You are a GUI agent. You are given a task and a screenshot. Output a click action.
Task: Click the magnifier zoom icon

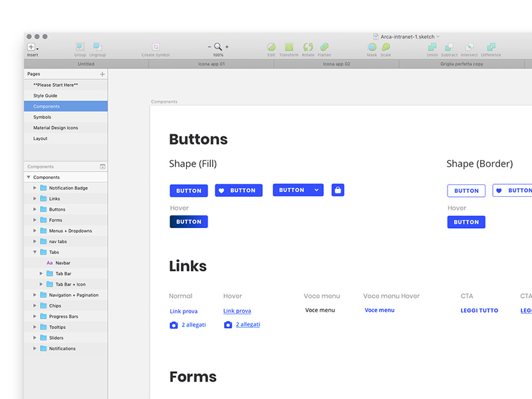[218, 47]
